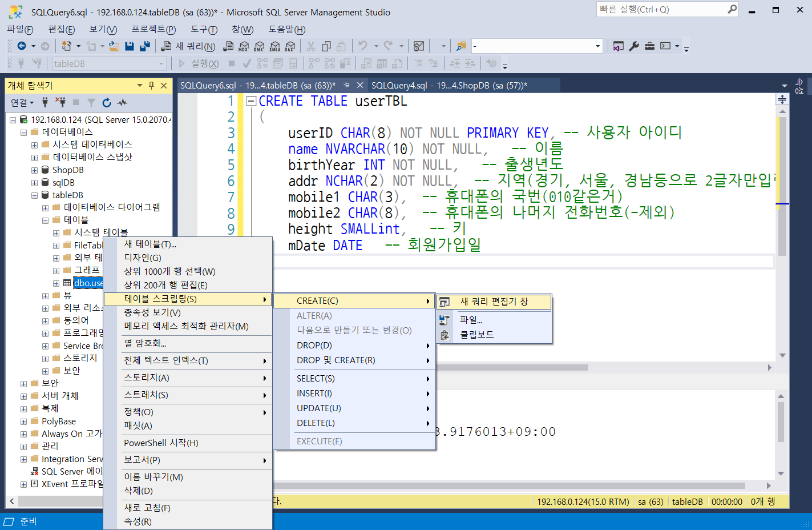
Task: Select DROP 및 CREATE submenu entry
Action: [x=354, y=360]
